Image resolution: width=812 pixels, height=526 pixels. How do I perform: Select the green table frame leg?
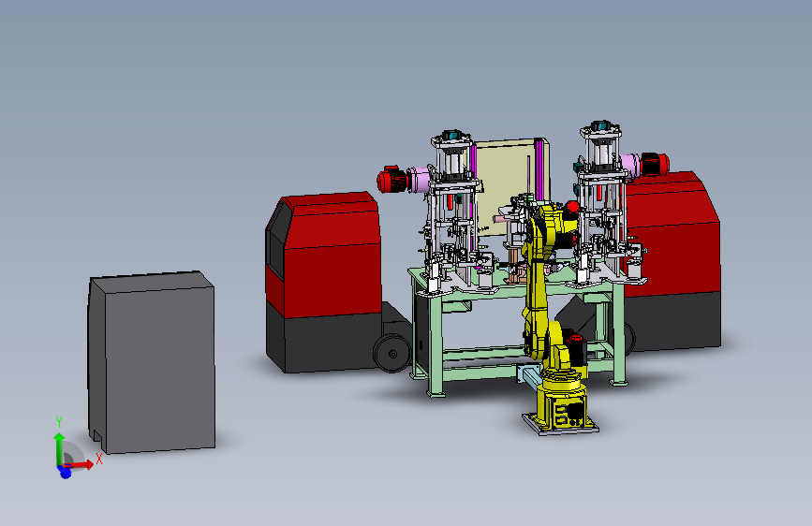tap(435, 347)
